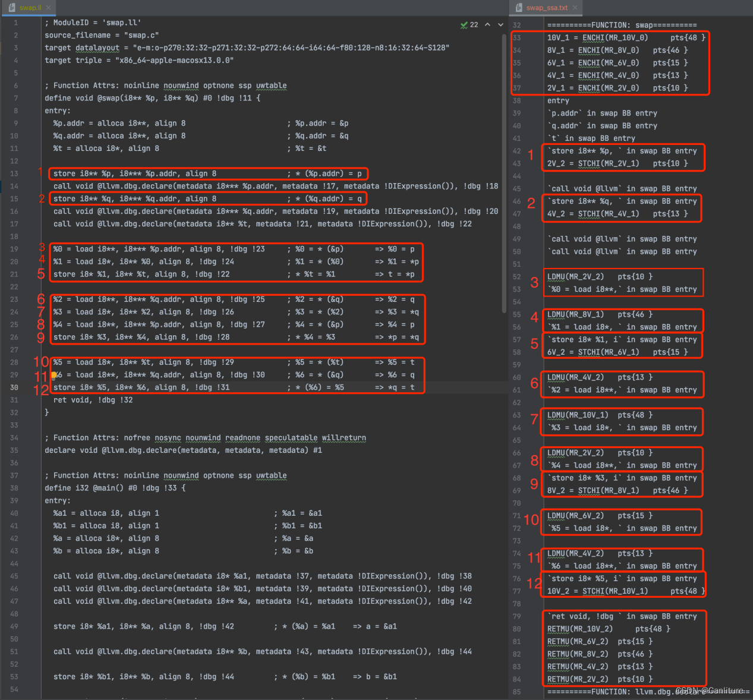Click line number 30 in swap.ll gutter
The image size is (753, 700).
tap(14, 387)
